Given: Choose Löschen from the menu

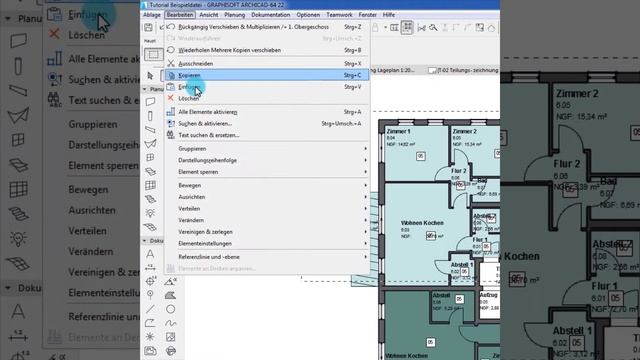Looking at the screenshot, I should tap(267, 98).
